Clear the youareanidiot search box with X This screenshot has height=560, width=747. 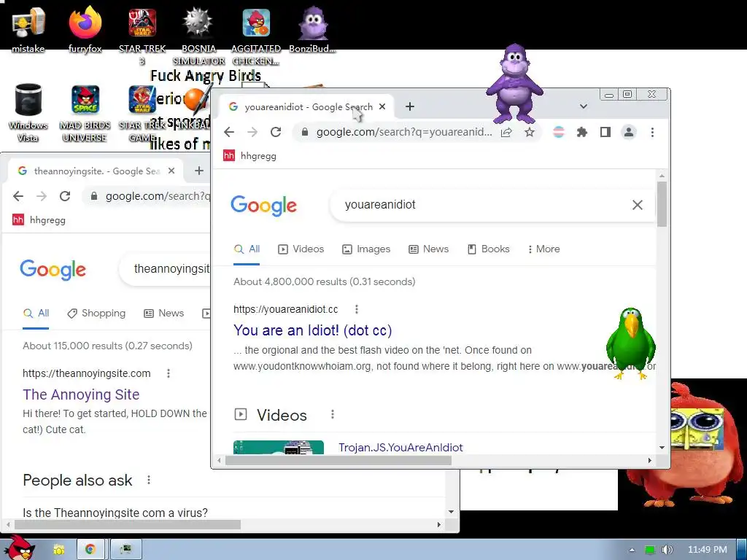click(x=637, y=205)
